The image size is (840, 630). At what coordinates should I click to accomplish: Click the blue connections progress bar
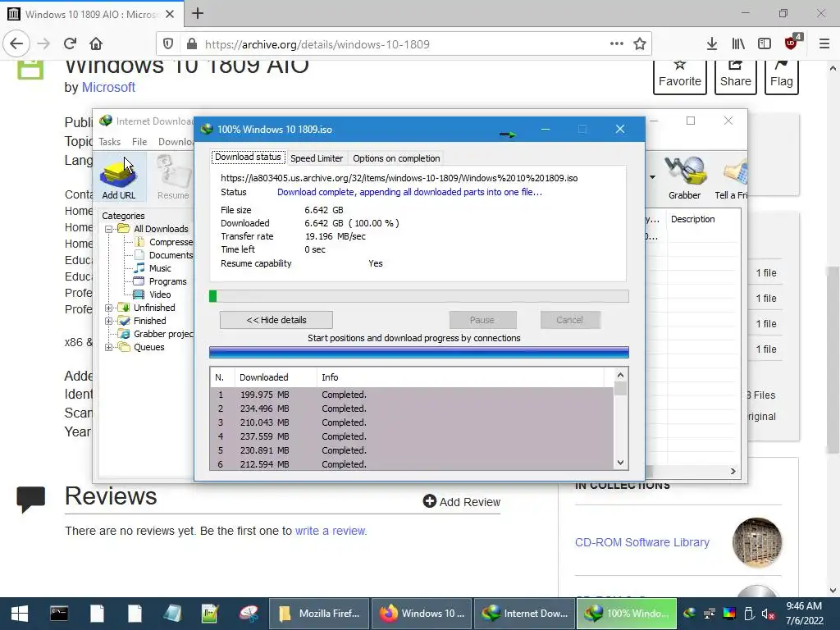pos(419,352)
